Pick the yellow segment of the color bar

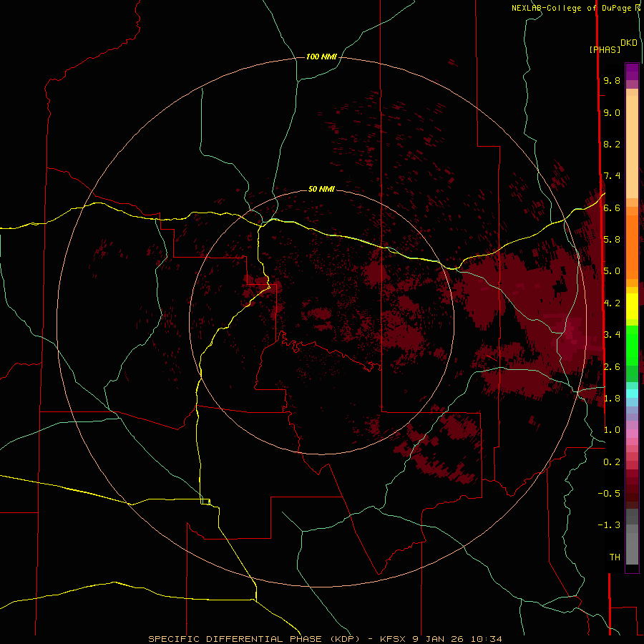click(632, 306)
